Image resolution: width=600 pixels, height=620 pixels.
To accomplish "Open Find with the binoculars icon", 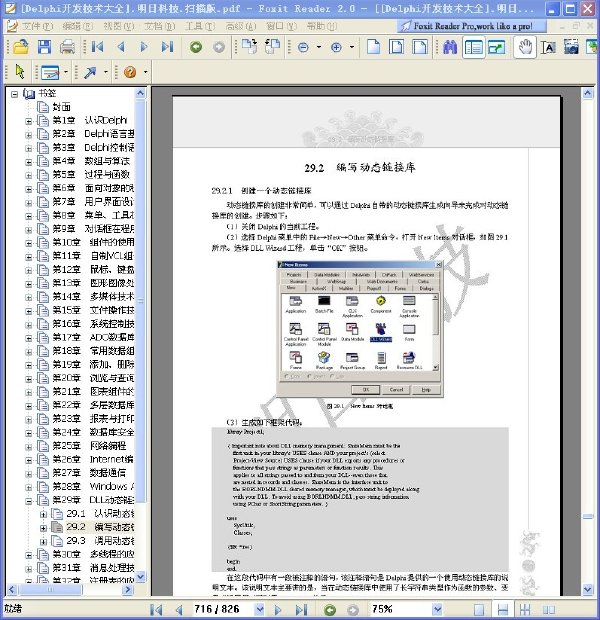I will click(x=450, y=47).
